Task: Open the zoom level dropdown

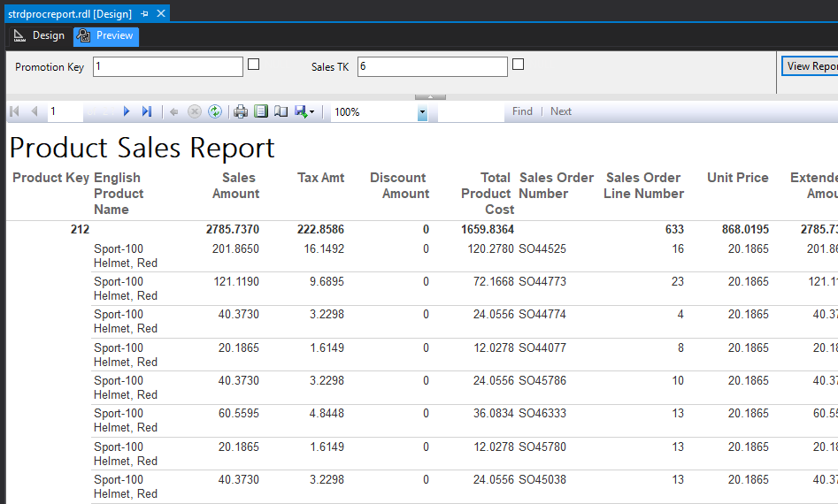Action: [x=422, y=112]
